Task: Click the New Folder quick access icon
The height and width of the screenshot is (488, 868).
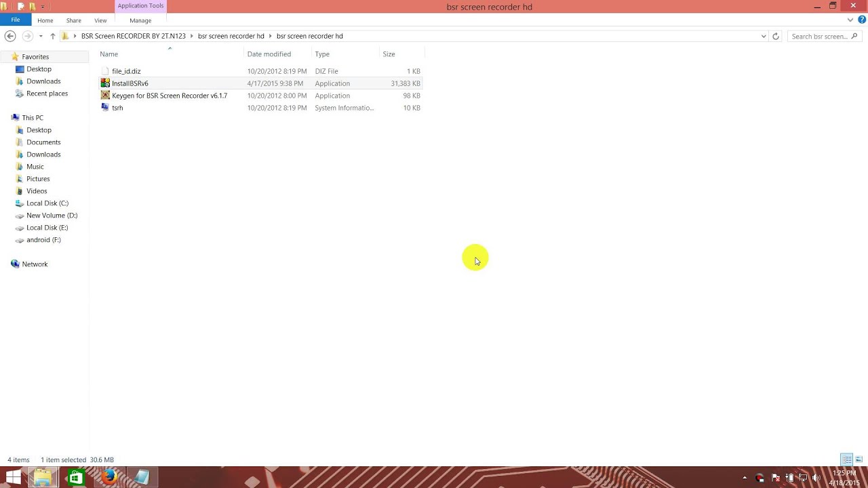Action: point(31,6)
